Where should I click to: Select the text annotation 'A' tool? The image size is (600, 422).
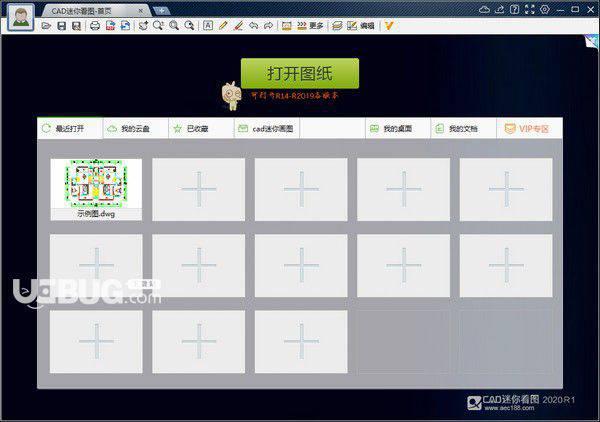[208, 25]
